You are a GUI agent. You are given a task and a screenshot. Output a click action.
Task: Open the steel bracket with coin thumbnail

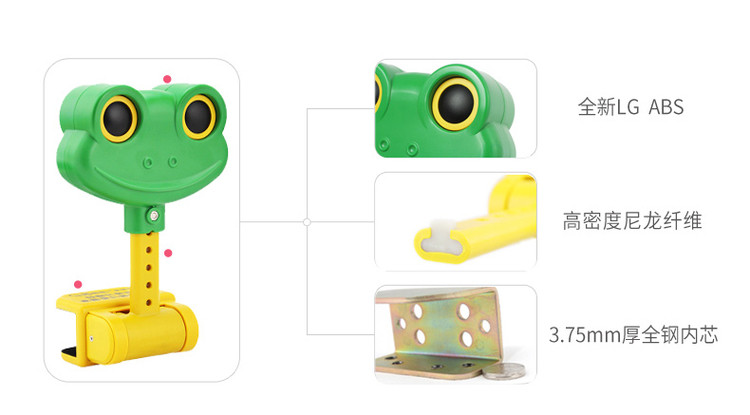click(455, 335)
